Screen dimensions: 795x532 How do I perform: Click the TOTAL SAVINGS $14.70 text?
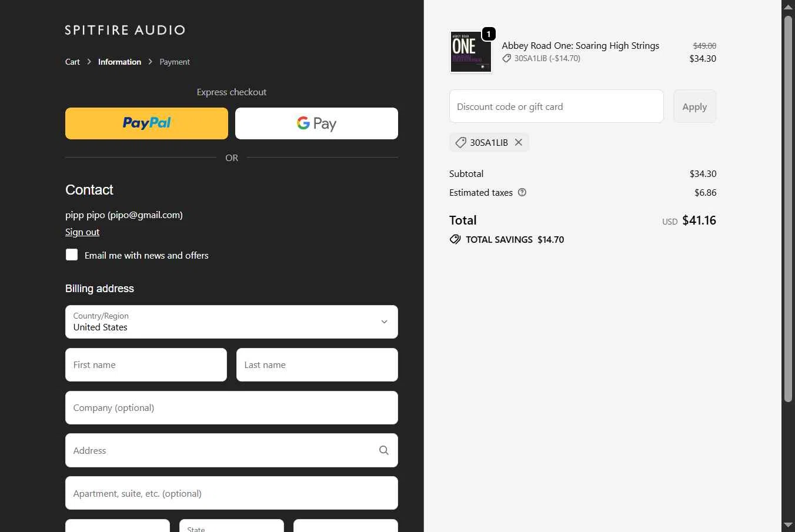click(x=515, y=239)
